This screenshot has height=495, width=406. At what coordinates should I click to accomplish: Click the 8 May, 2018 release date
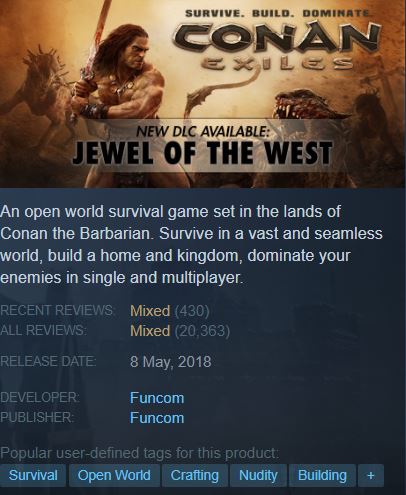tap(171, 362)
